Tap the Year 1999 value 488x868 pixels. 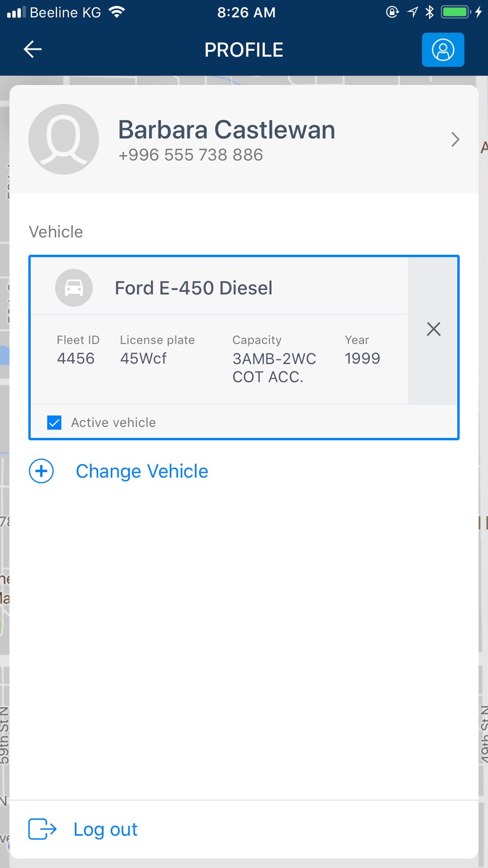coord(362,358)
